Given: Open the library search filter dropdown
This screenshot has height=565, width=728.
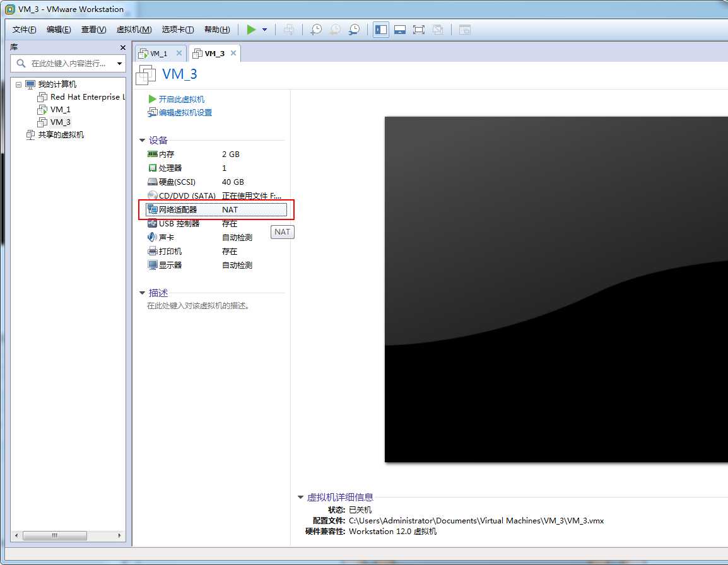Looking at the screenshot, I should click(x=120, y=64).
